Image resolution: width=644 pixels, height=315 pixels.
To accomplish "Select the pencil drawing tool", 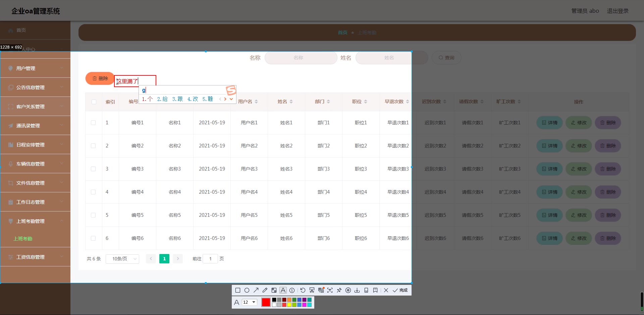I will click(x=265, y=290).
